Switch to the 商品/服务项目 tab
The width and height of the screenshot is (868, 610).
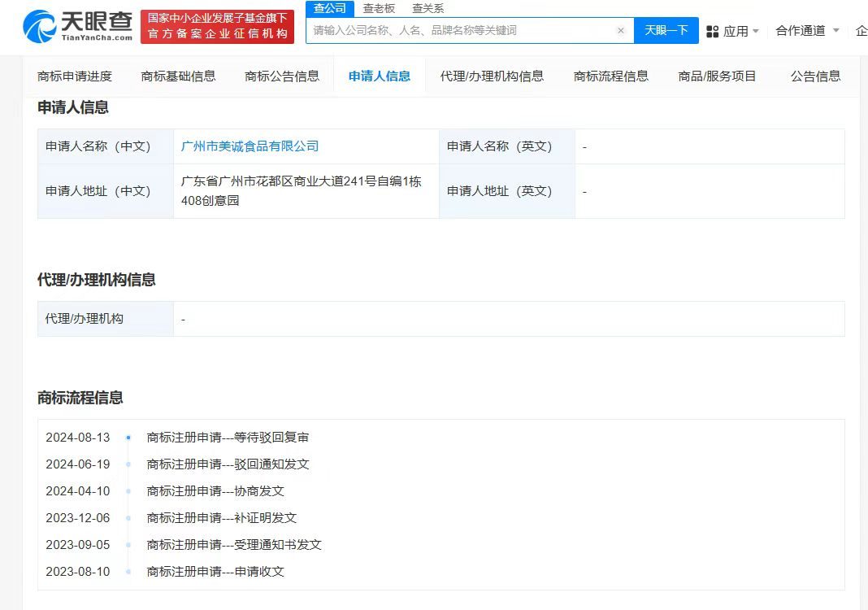pos(716,76)
